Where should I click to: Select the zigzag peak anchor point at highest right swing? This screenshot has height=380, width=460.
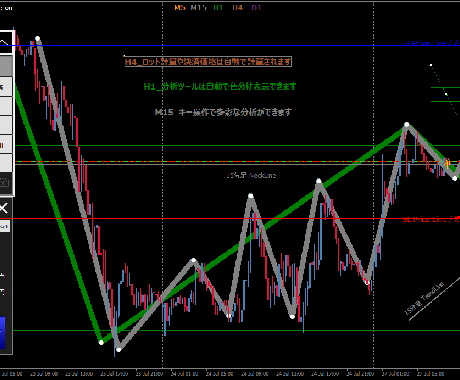[407, 124]
